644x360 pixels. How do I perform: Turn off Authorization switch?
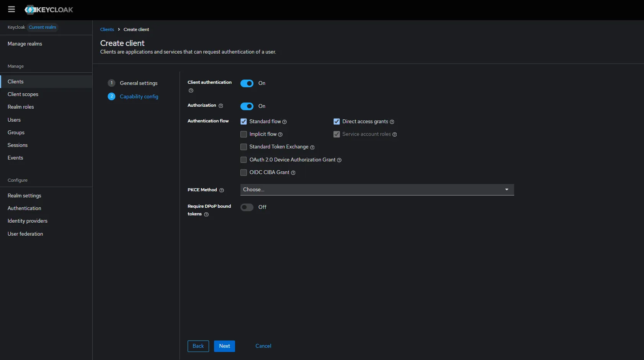click(x=247, y=106)
